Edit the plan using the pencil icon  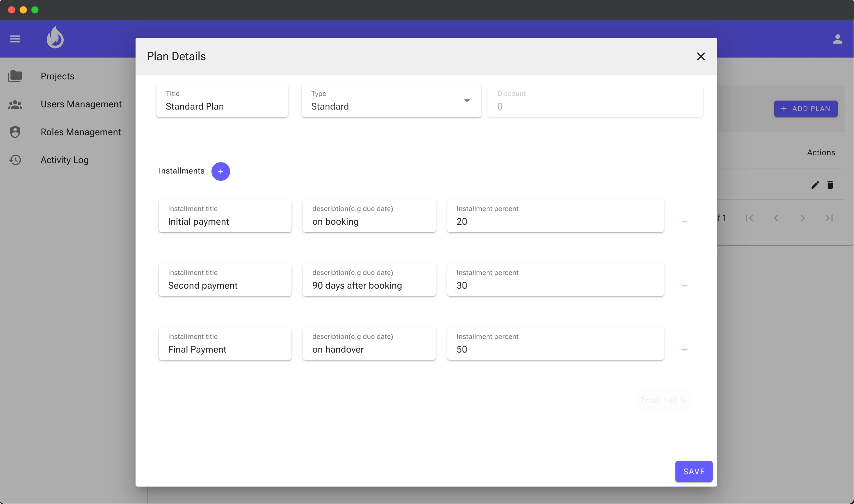[815, 185]
